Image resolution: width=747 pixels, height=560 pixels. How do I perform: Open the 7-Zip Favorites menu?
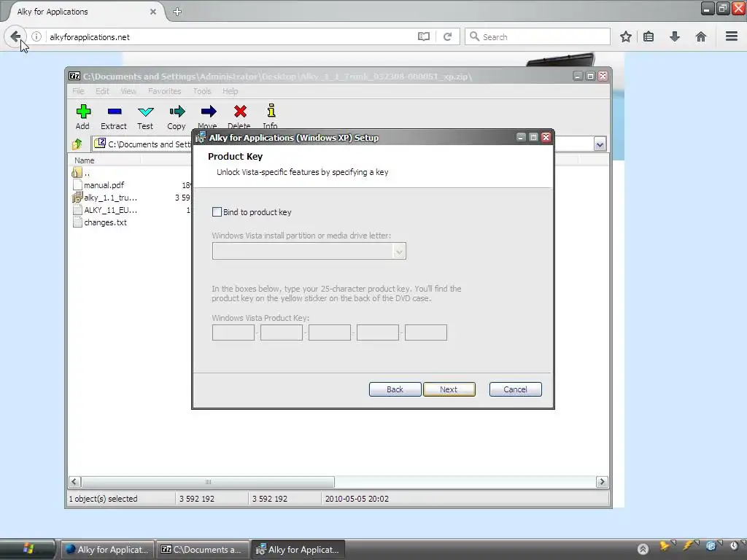tap(164, 91)
